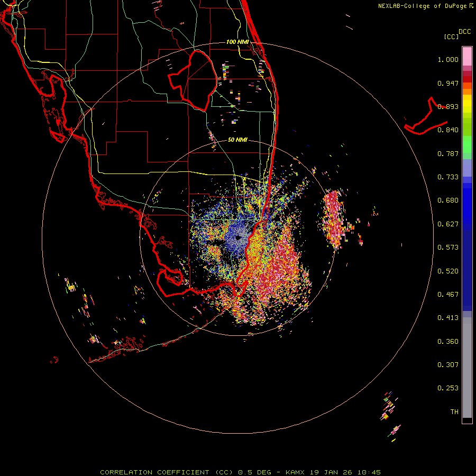This screenshot has height=476, width=476.
Task: Click the [CC] legend unit label
Action: [451, 36]
